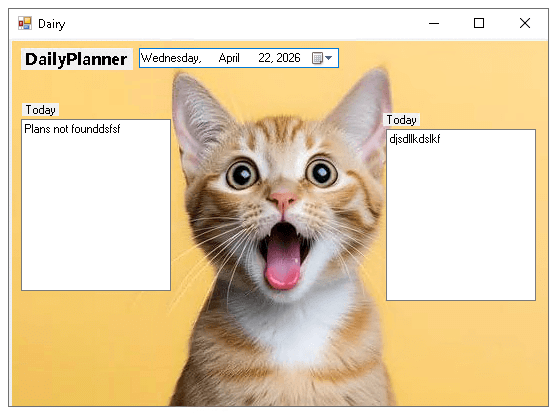Select the month April in date field
The image size is (559, 420).
229,58
